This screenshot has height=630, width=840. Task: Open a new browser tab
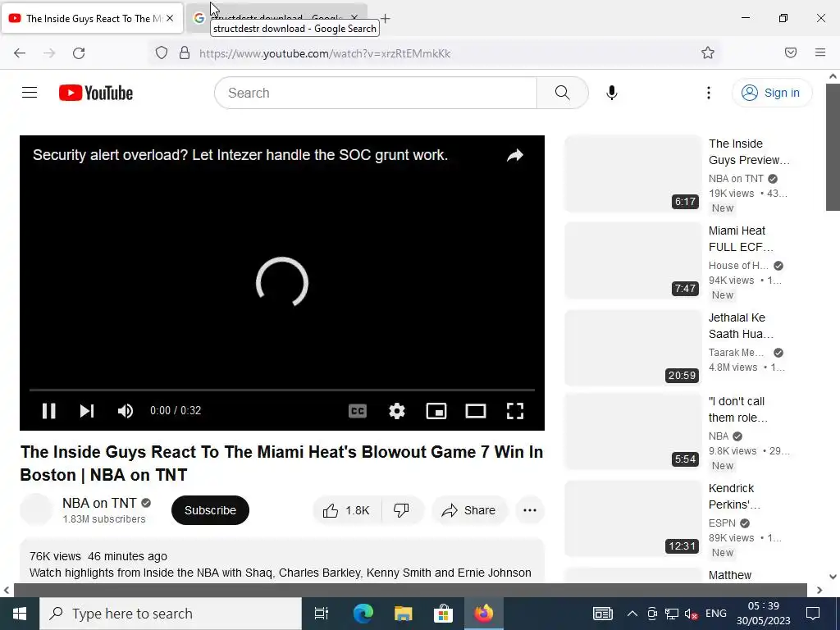(385, 18)
